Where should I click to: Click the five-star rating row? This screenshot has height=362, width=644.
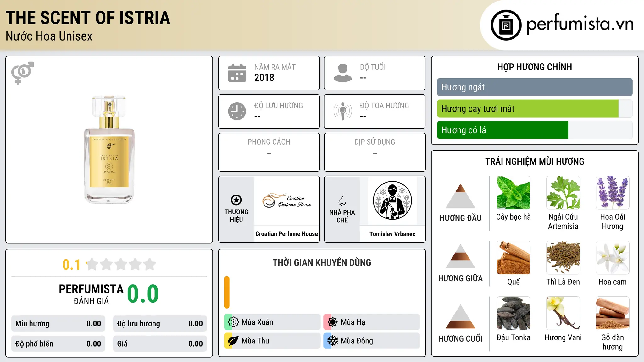(x=121, y=264)
